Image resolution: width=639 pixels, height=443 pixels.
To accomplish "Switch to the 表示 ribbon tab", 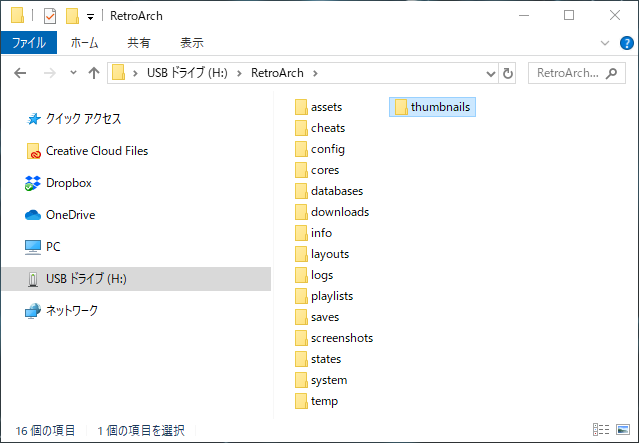I will point(192,42).
